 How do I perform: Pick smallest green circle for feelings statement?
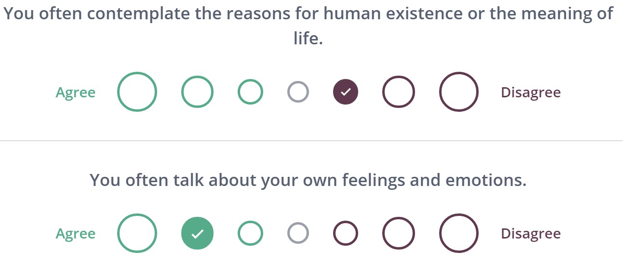click(250, 233)
